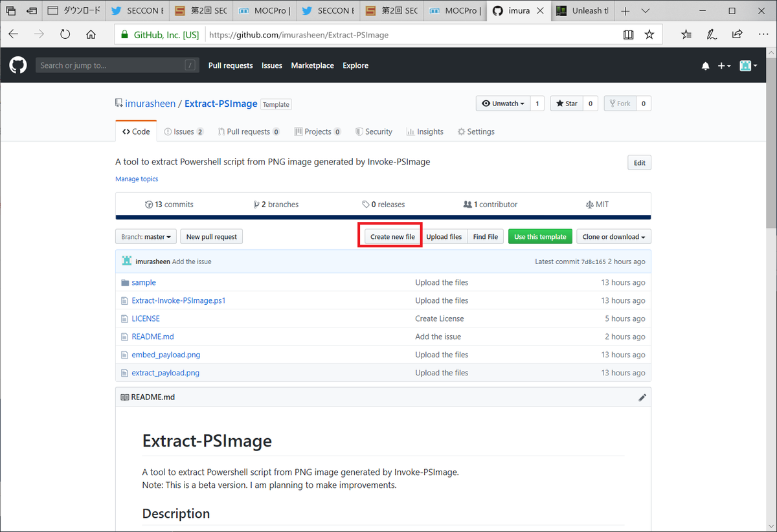Add notes with the pen icon

(x=712, y=35)
